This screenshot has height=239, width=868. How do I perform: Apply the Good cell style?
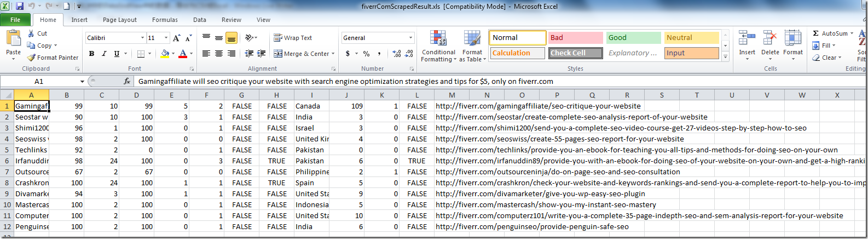[x=633, y=38]
